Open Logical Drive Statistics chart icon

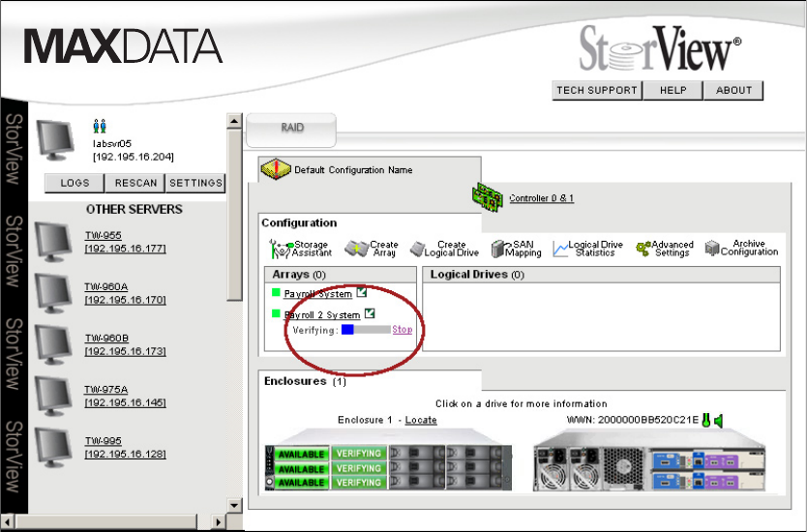click(x=560, y=249)
